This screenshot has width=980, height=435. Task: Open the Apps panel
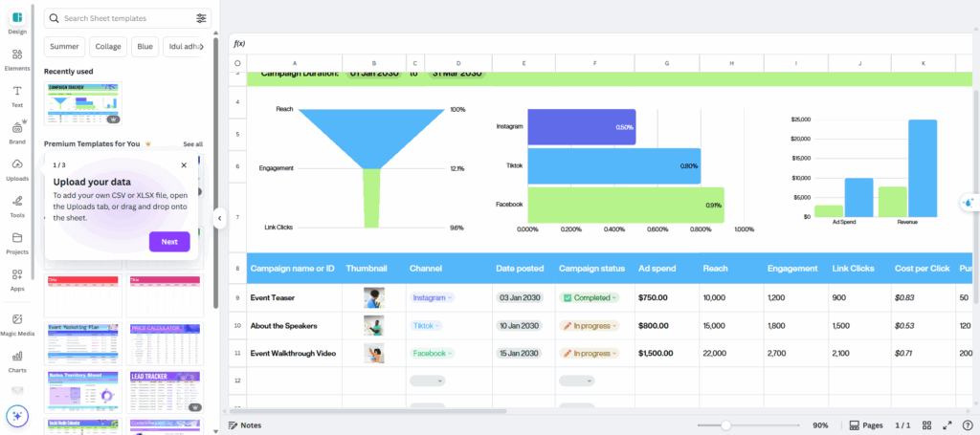[17, 279]
